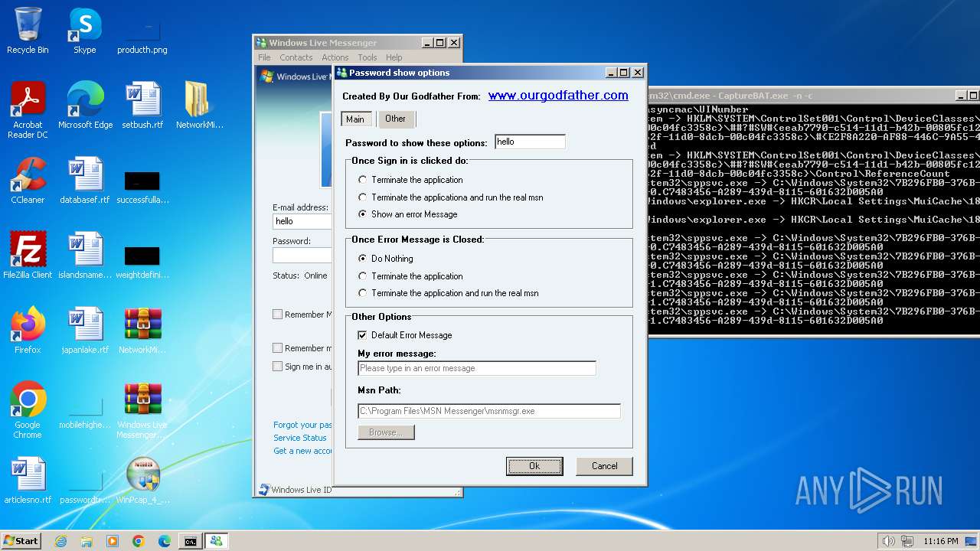Click the volume tray icon
Viewport: 980px width, 551px height.
pyautogui.click(x=889, y=541)
